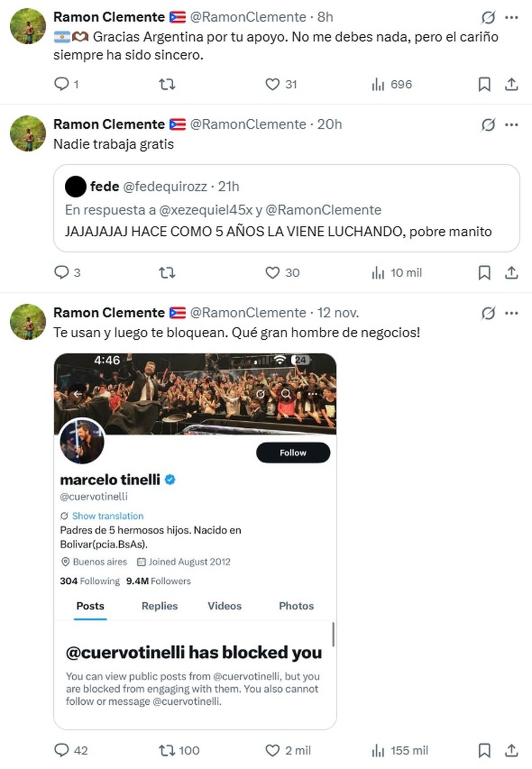This screenshot has width=532, height=769.
Task: Reply to the Nadie trabaja gratis post
Action: point(61,272)
